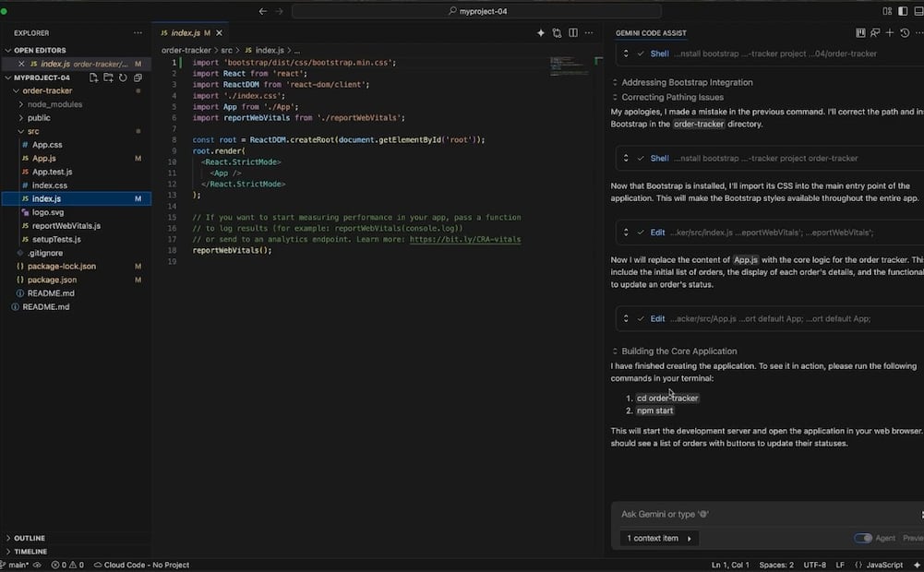Click the Gemini sparkle icon in editor toolbar
This screenshot has width=924, height=572.
[541, 32]
